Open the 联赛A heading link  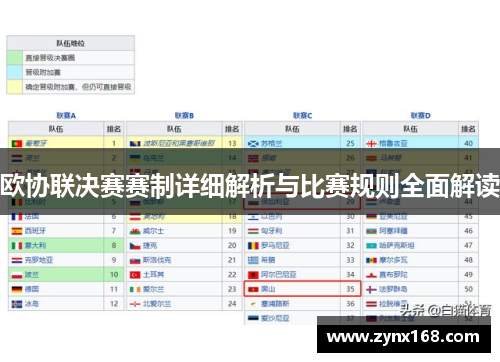click(x=66, y=116)
